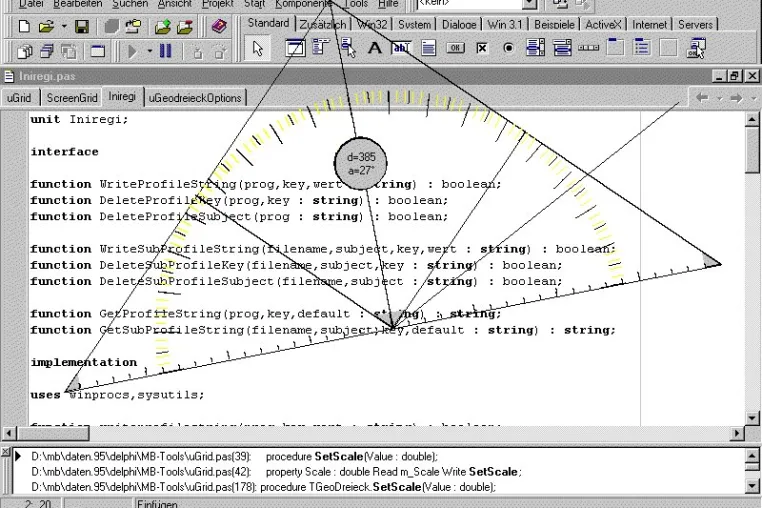Image resolution: width=762 pixels, height=508 pixels.
Task: Open the uGeodreieckOptions editor tab
Action: tap(195, 98)
